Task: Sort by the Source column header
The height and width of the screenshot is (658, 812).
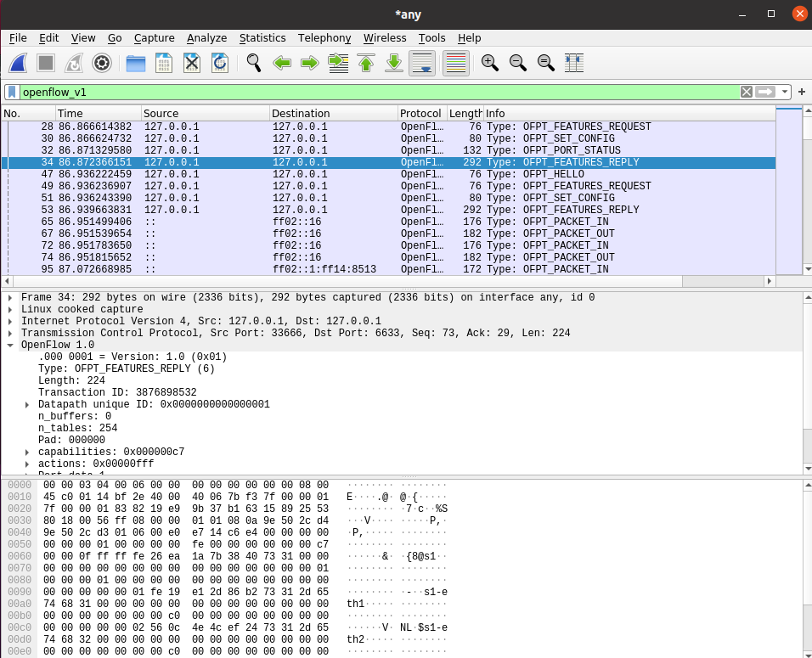Action: [x=206, y=114]
